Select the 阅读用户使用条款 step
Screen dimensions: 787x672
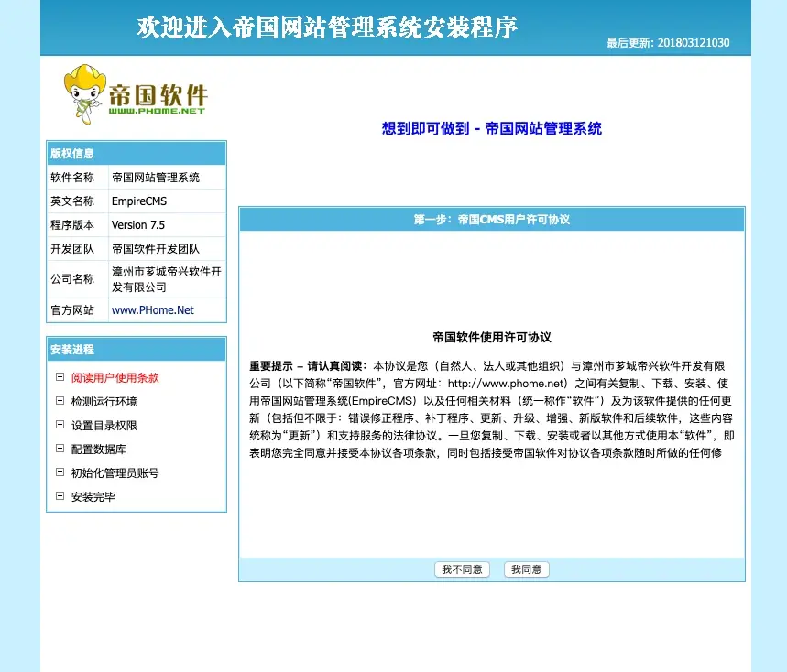[115, 377]
